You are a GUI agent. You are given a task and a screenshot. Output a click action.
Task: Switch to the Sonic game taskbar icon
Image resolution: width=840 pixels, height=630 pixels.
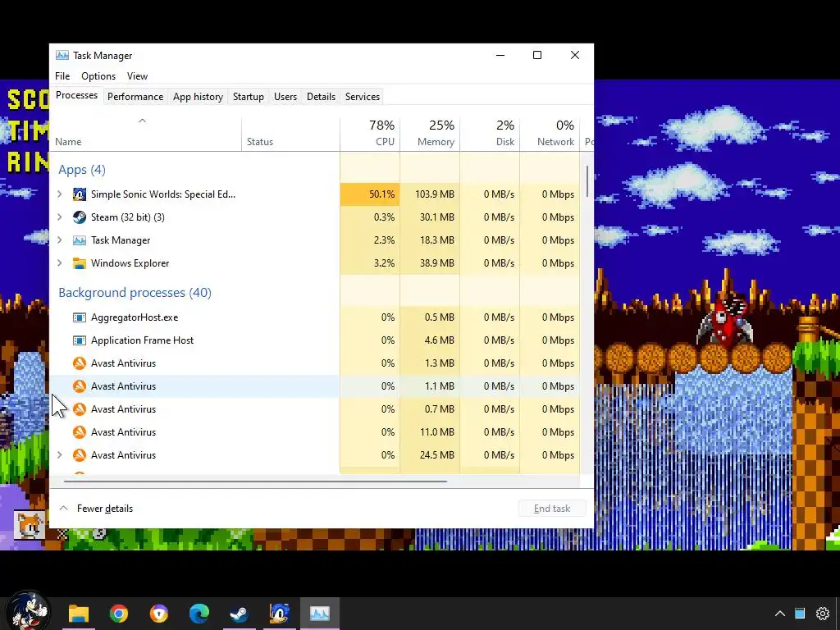pos(279,614)
